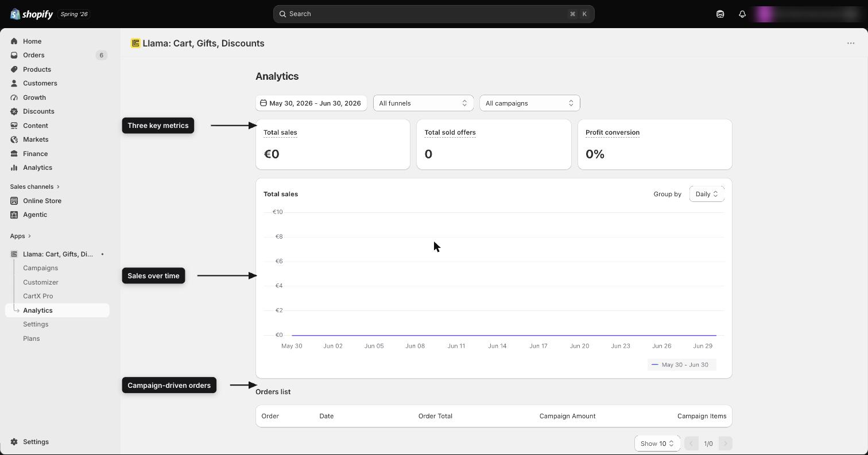
Task: Open the Llama Settings submenu item
Action: (36, 324)
